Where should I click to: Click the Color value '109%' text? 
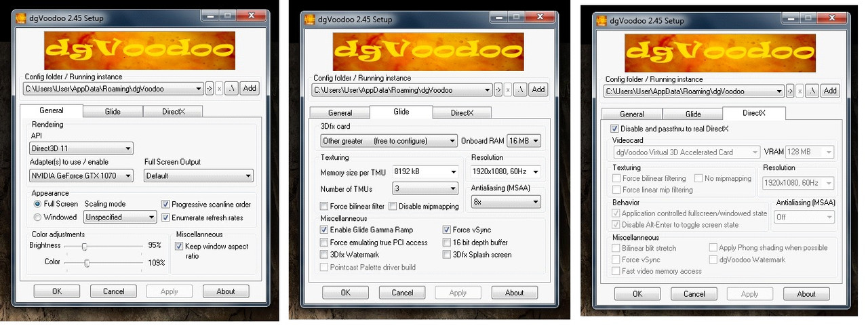tap(156, 262)
